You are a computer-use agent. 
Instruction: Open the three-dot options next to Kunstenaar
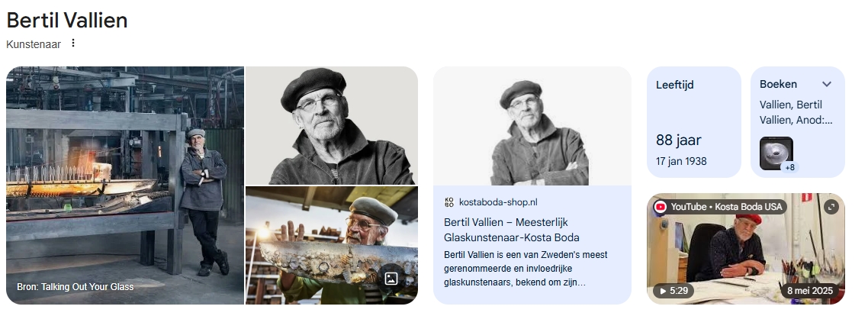pyautogui.click(x=73, y=44)
